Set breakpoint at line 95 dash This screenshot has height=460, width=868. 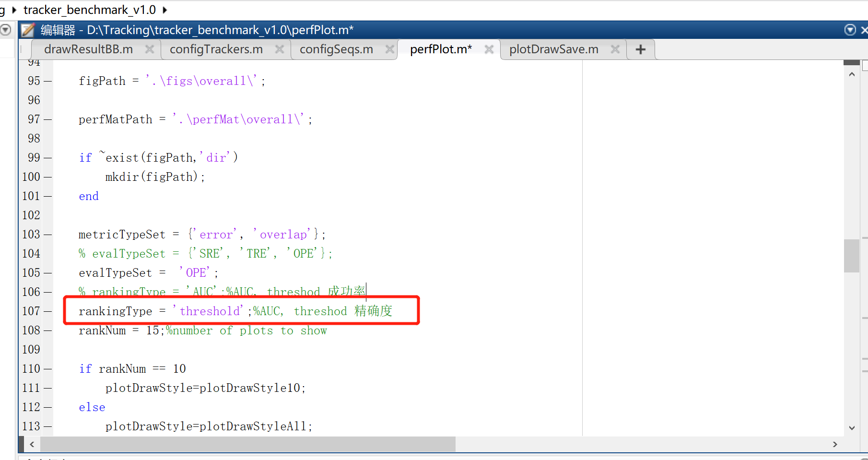coord(47,81)
